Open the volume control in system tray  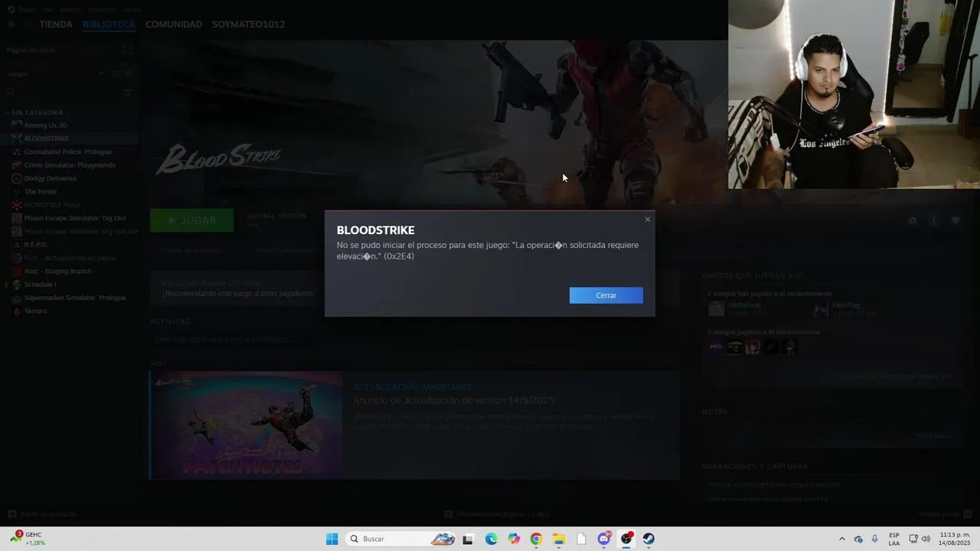pos(926,539)
